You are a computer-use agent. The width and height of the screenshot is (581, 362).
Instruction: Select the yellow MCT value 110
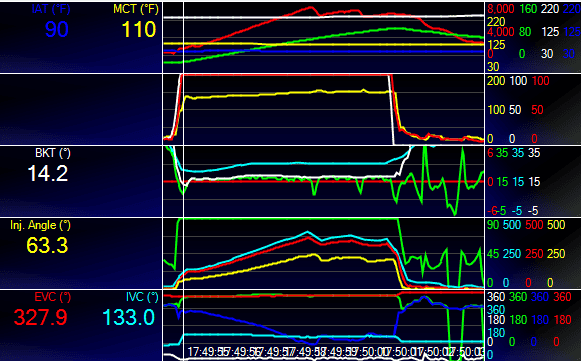tap(139, 29)
